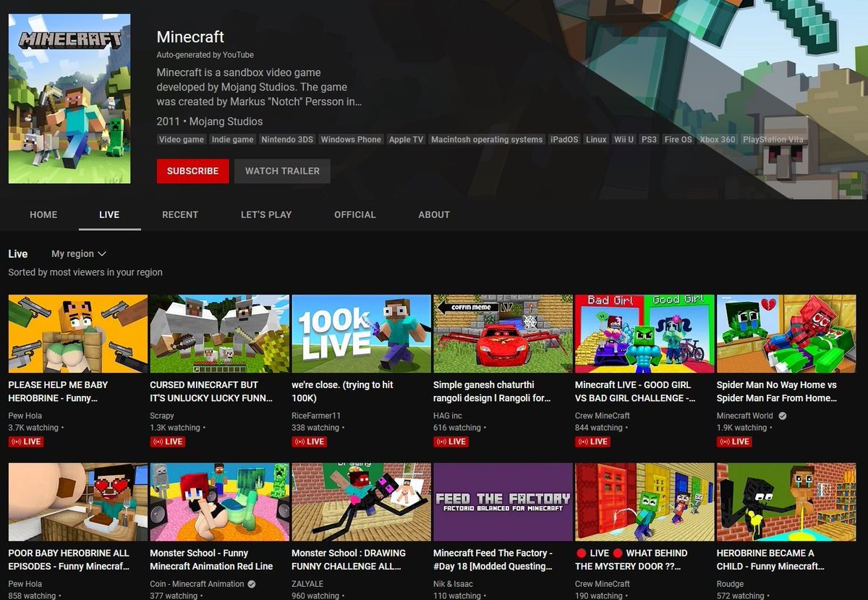Click verified checkmark beside Minecraft World
Viewport: 868px width, 600px height.
click(783, 416)
